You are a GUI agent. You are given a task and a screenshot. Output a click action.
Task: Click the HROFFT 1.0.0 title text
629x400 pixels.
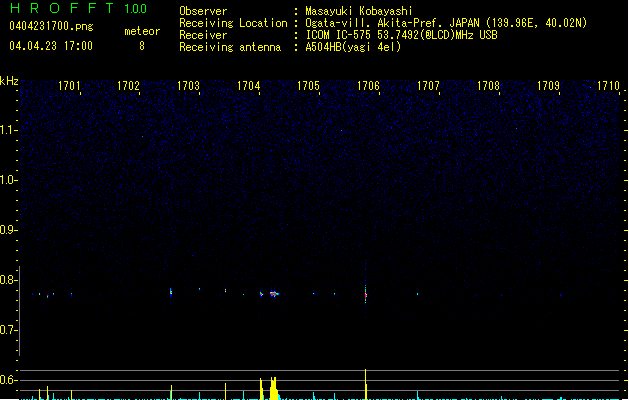[x=78, y=8]
